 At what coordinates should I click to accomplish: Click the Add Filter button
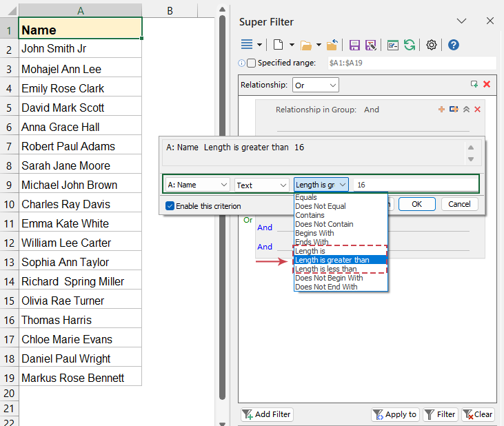[x=267, y=414]
